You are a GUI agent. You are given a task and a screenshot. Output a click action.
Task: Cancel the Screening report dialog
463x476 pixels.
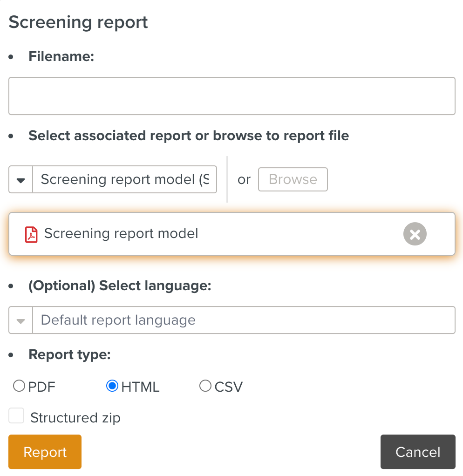417,451
